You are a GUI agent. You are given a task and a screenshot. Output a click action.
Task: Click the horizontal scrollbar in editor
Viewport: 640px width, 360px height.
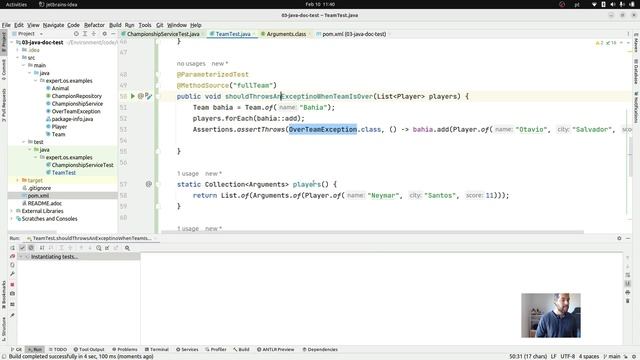[372, 232]
